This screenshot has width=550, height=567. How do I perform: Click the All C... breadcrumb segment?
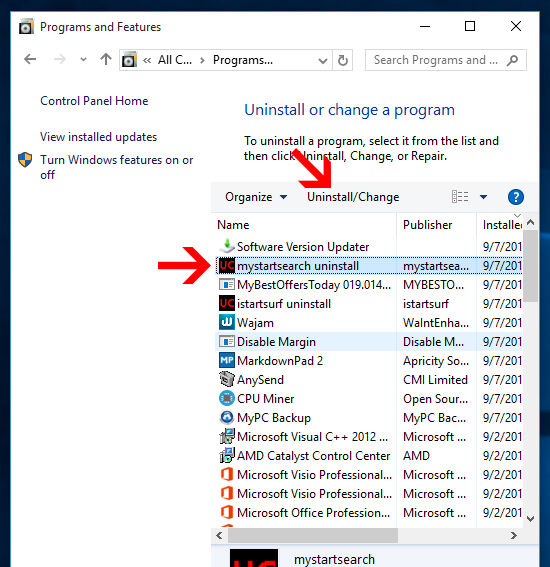pyautogui.click(x=175, y=60)
